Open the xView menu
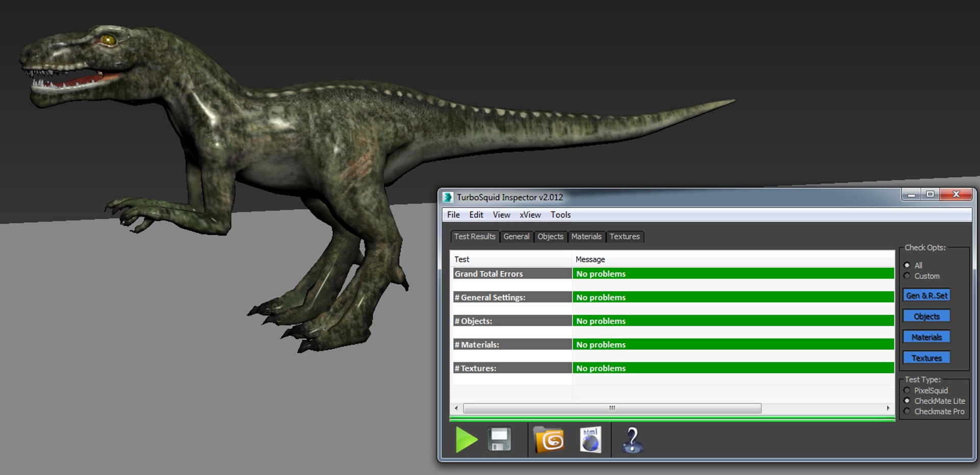 [530, 215]
